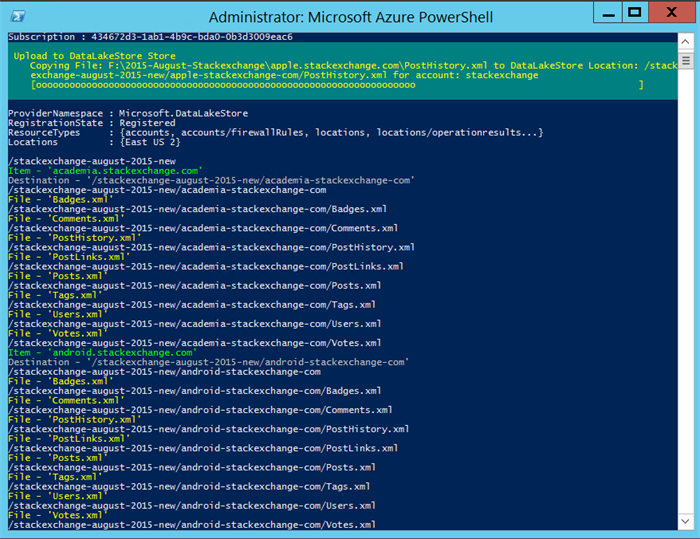Open the PowerShell system menu icon
The height and width of the screenshot is (539, 700).
pos(18,16)
